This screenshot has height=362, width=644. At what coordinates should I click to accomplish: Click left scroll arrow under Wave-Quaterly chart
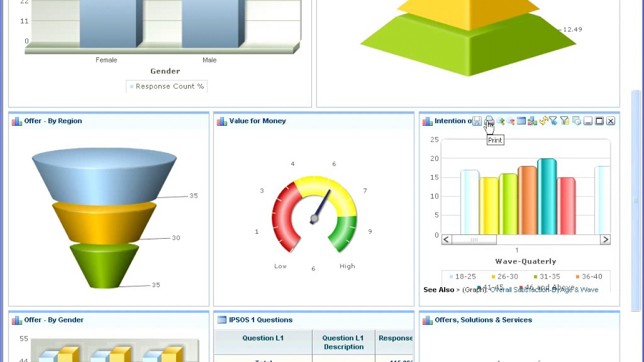click(446, 240)
